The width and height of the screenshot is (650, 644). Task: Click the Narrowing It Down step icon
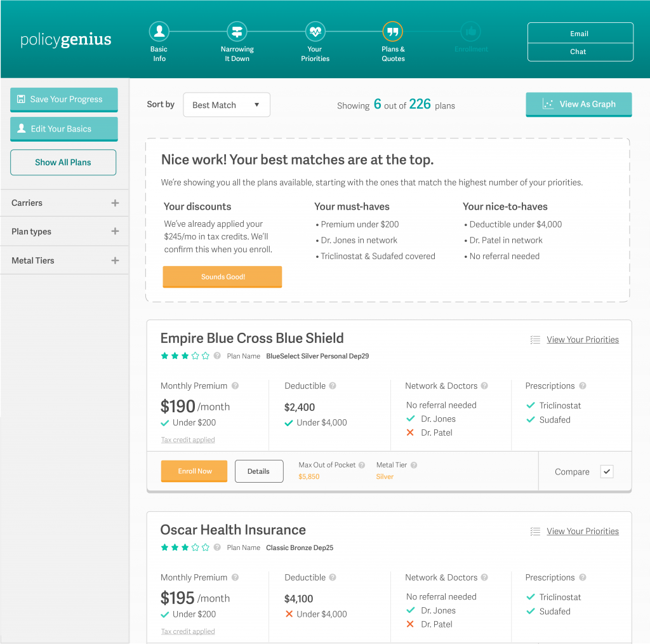237,32
